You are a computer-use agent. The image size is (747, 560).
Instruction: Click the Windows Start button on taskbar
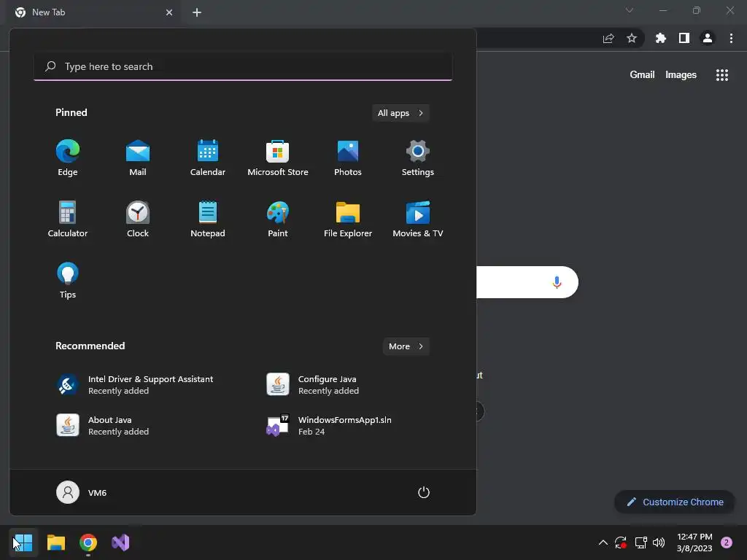click(23, 542)
